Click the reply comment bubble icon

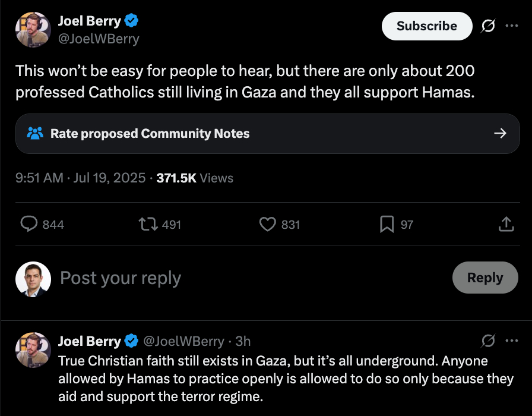[30, 224]
